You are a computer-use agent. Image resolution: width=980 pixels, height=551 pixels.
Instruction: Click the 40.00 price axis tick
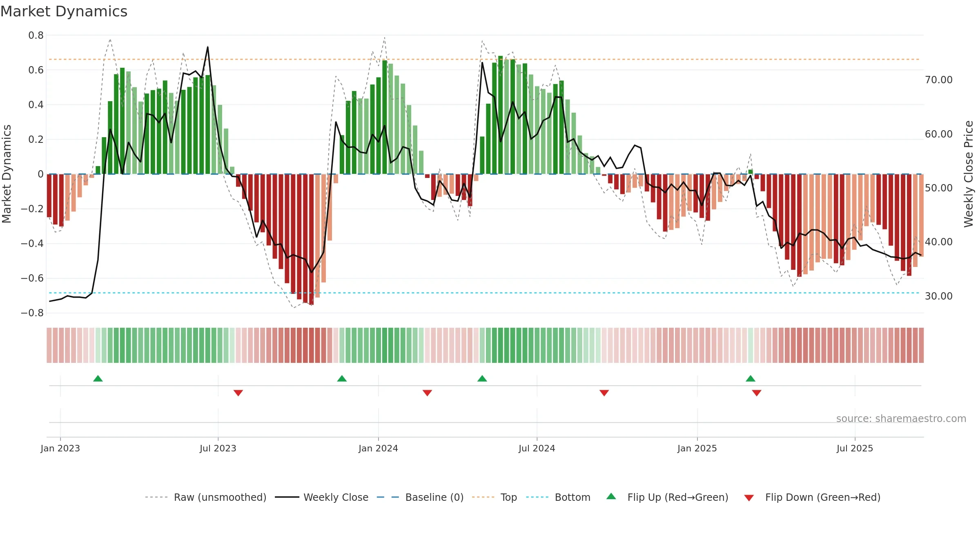click(939, 242)
